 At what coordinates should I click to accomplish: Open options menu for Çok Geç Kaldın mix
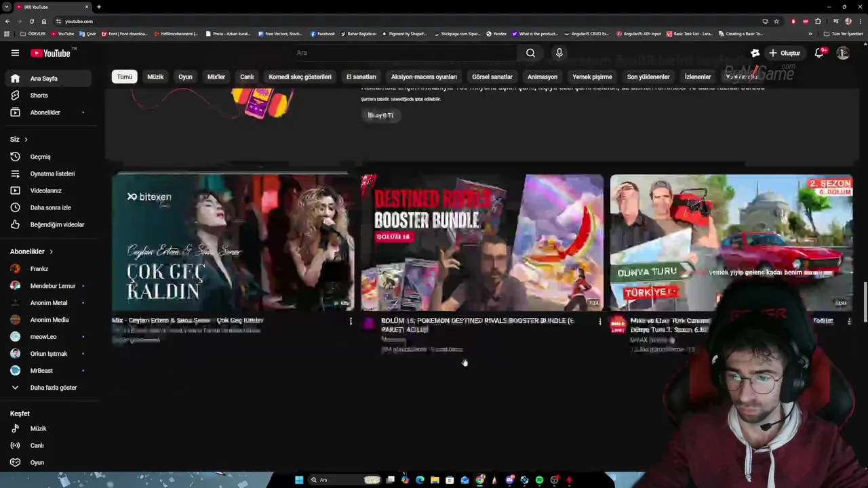(x=351, y=321)
